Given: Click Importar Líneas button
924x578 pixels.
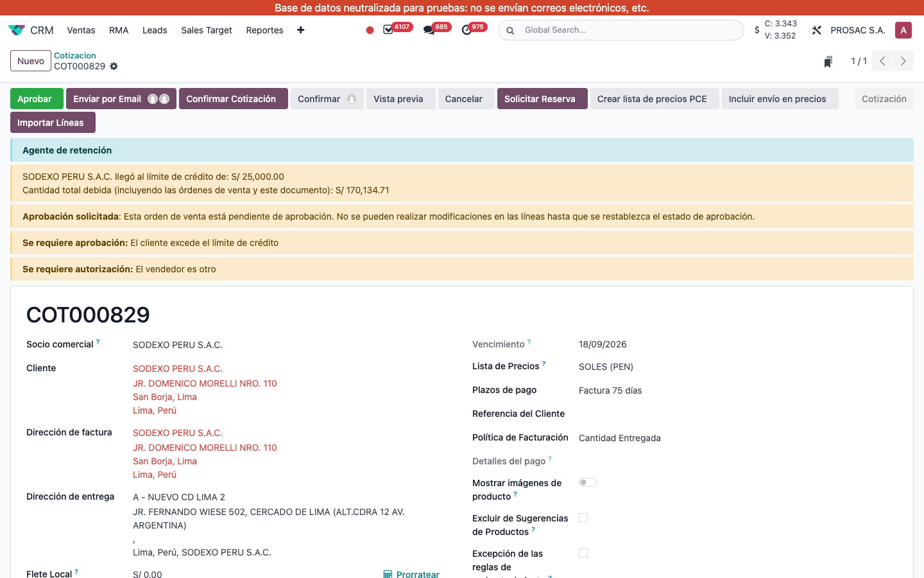Looking at the screenshot, I should [x=53, y=123].
